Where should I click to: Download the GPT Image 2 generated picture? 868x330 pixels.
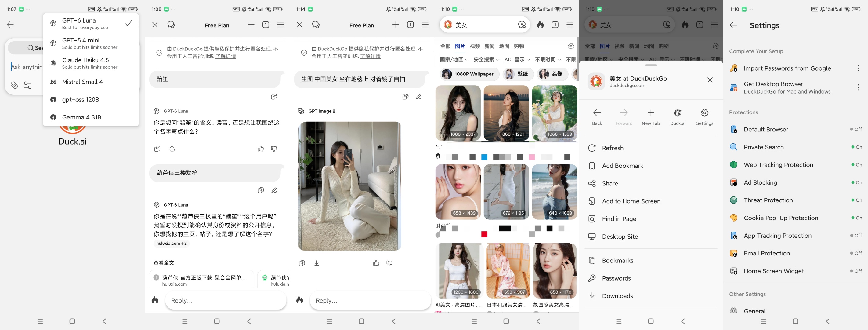(x=316, y=263)
